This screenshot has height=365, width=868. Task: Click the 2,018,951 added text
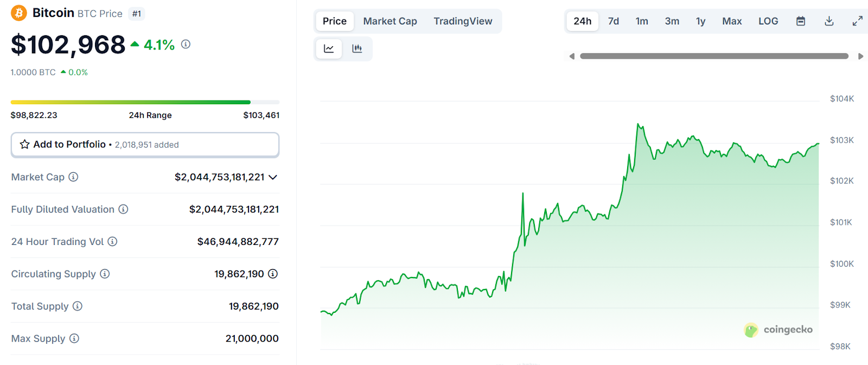pos(147,145)
